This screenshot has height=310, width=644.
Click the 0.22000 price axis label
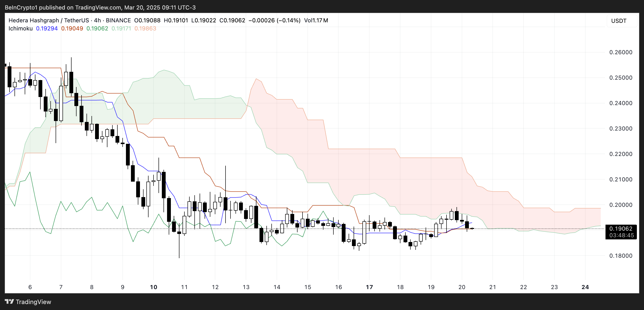pyautogui.click(x=620, y=154)
